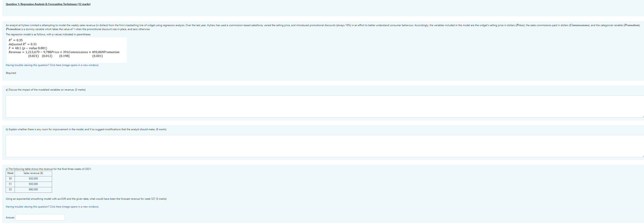Click the regression equation image
The image size is (644, 223).
click(67, 50)
